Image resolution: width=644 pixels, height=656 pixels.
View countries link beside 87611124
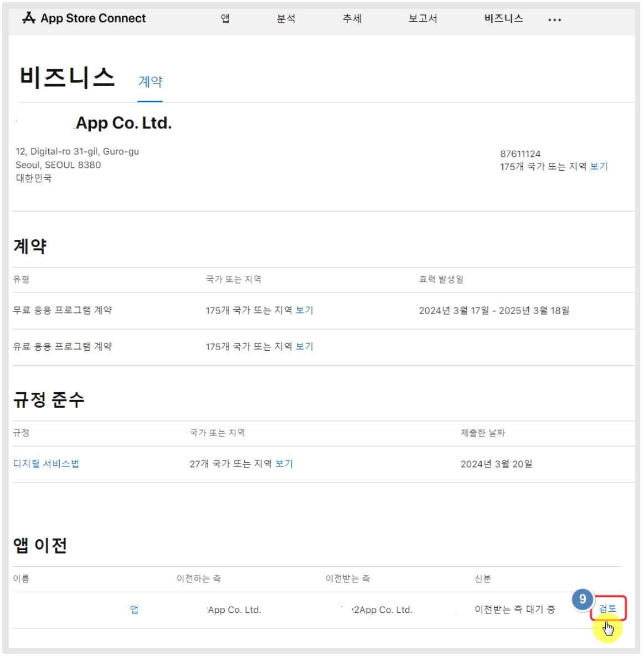coord(599,167)
